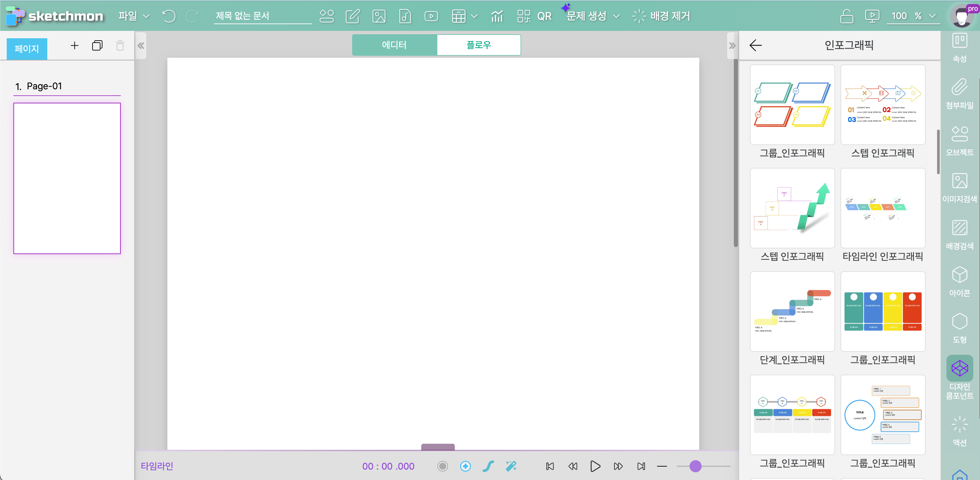
Task: Switch to the 플로우 view
Action: click(x=479, y=45)
